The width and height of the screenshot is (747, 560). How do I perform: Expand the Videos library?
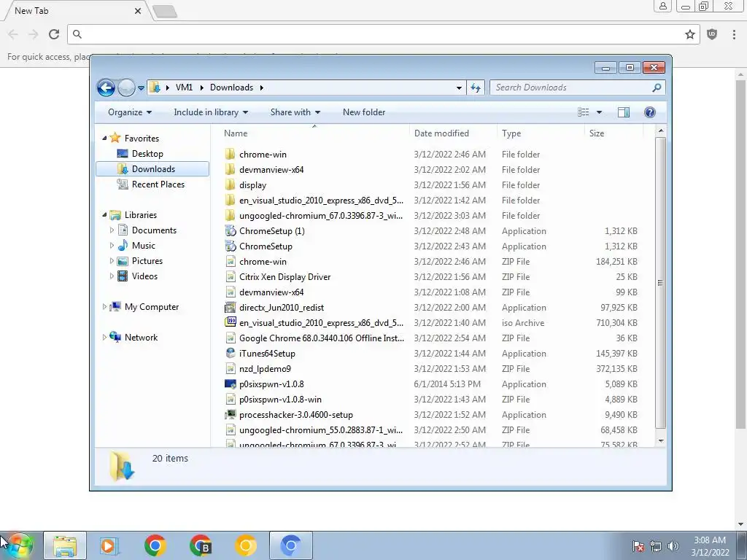pyautogui.click(x=112, y=276)
